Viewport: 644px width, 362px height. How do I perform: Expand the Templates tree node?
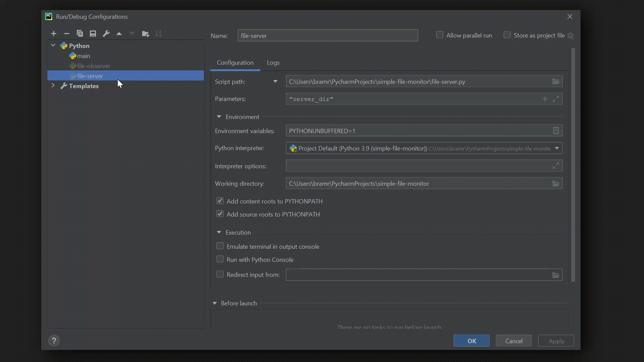(x=53, y=86)
